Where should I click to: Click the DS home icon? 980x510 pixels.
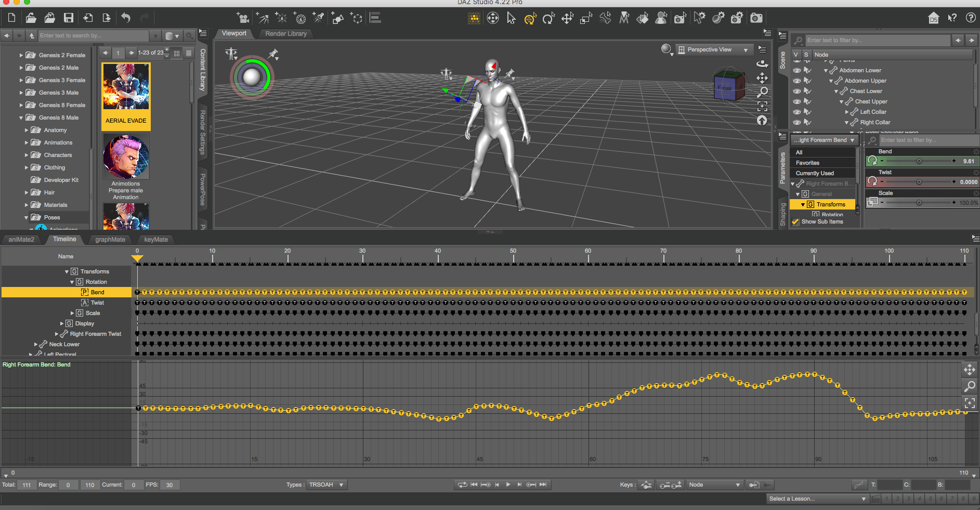click(934, 18)
